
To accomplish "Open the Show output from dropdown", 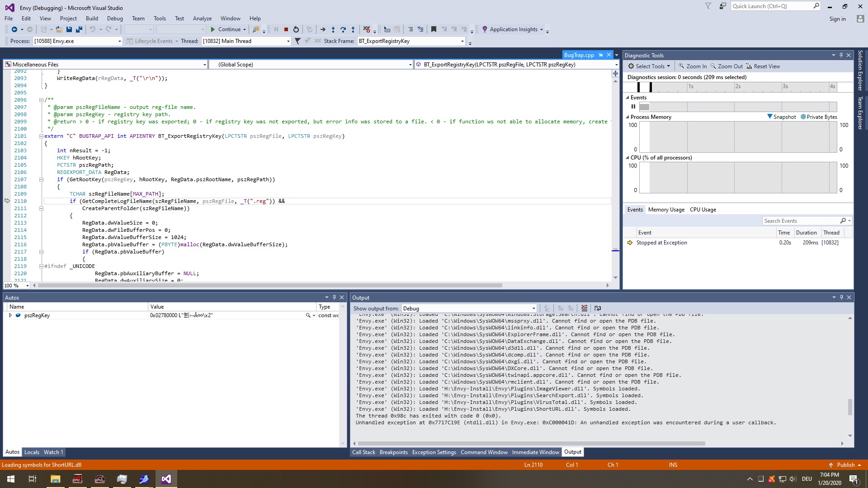I will [x=533, y=309].
